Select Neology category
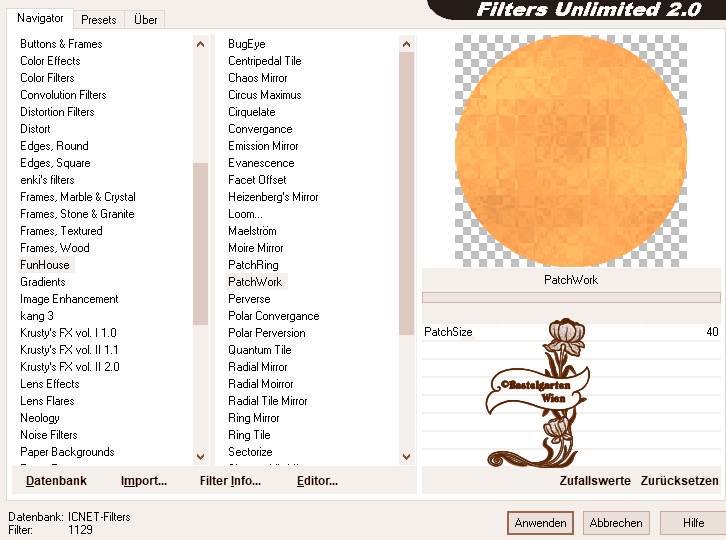Viewport: 726px width, 540px height. point(39,418)
